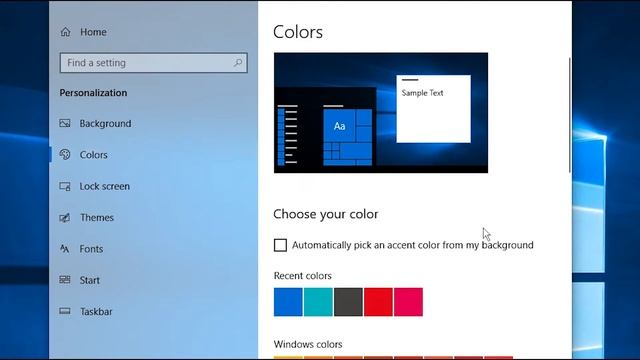640x360 pixels.
Task: Go to Settings Home
Action: click(x=93, y=32)
